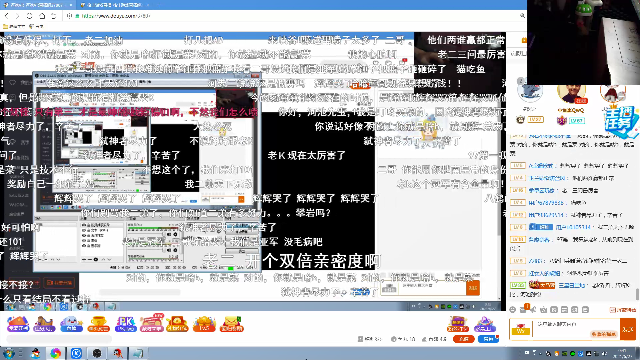The width and height of the screenshot is (640, 360).
Task: Focus the chat message input box
Action: click(576, 329)
